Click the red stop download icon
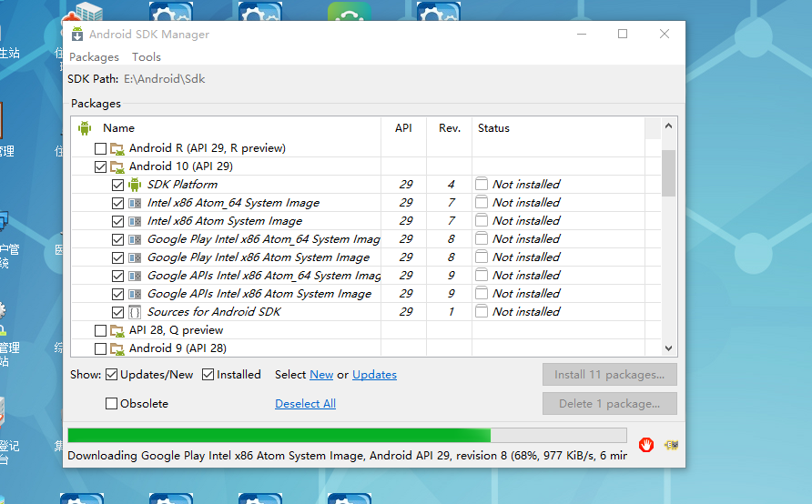Screen dimensions: 812x504 tap(646, 445)
